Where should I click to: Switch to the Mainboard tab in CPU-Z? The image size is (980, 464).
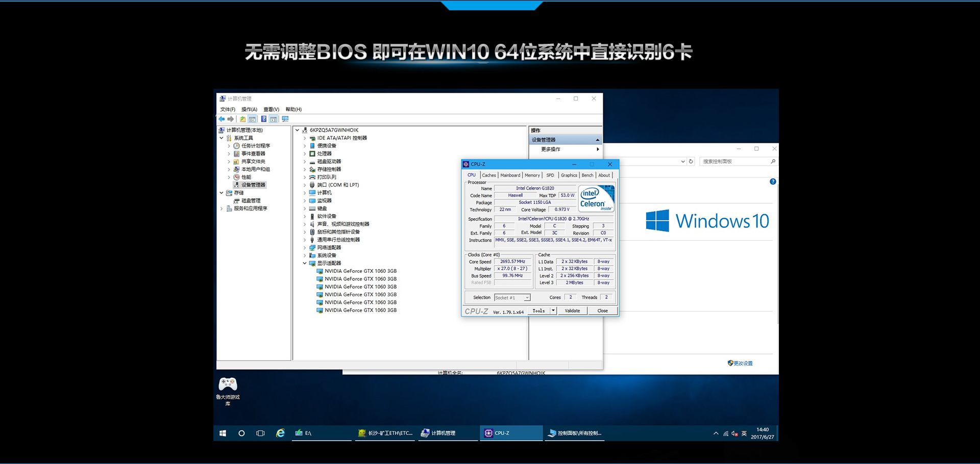510,175
